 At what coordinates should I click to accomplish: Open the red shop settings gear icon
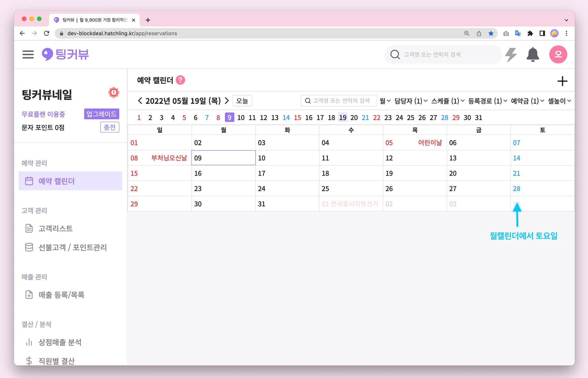pos(114,93)
